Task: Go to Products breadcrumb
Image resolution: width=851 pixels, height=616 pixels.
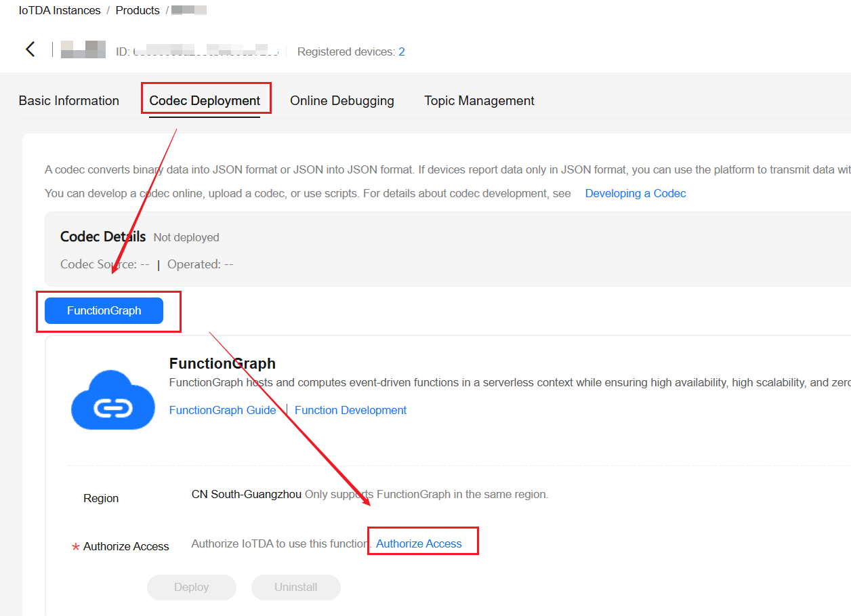Action: pos(138,10)
